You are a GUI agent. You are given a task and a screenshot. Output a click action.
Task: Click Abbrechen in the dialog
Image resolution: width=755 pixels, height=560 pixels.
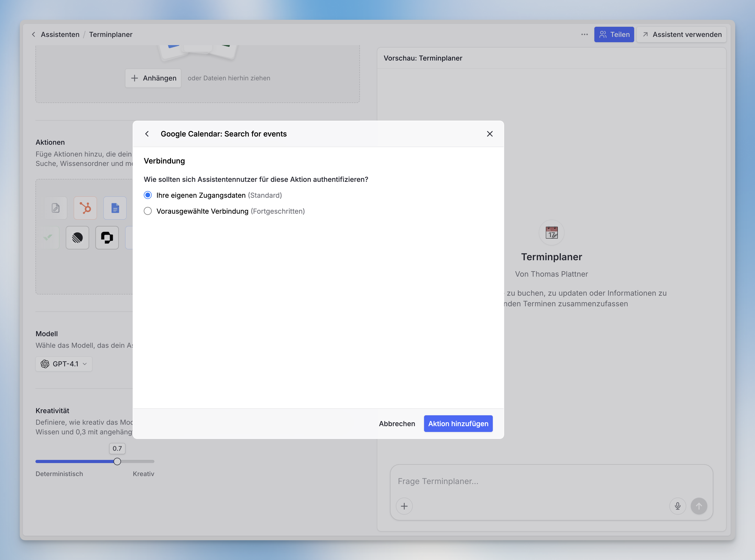point(397,424)
